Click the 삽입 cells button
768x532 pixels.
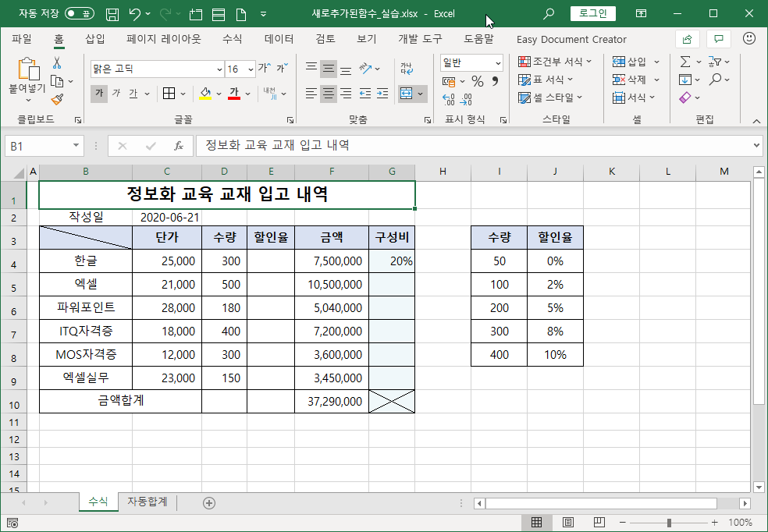click(x=629, y=62)
